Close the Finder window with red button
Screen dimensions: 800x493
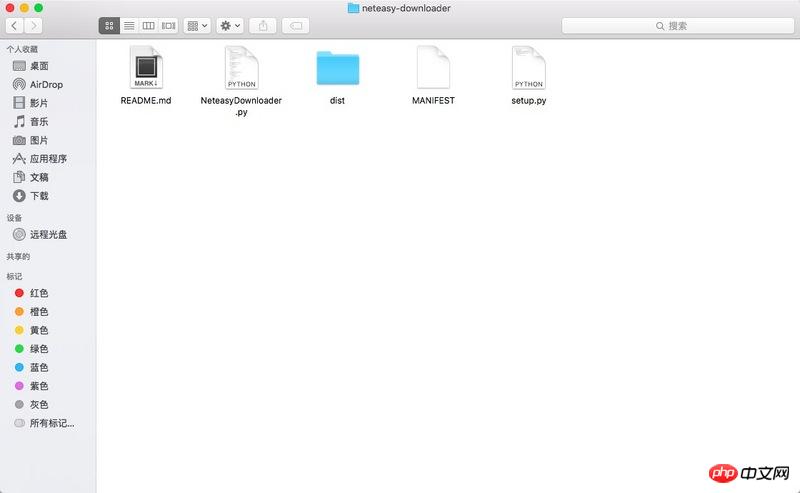pyautogui.click(x=10, y=8)
